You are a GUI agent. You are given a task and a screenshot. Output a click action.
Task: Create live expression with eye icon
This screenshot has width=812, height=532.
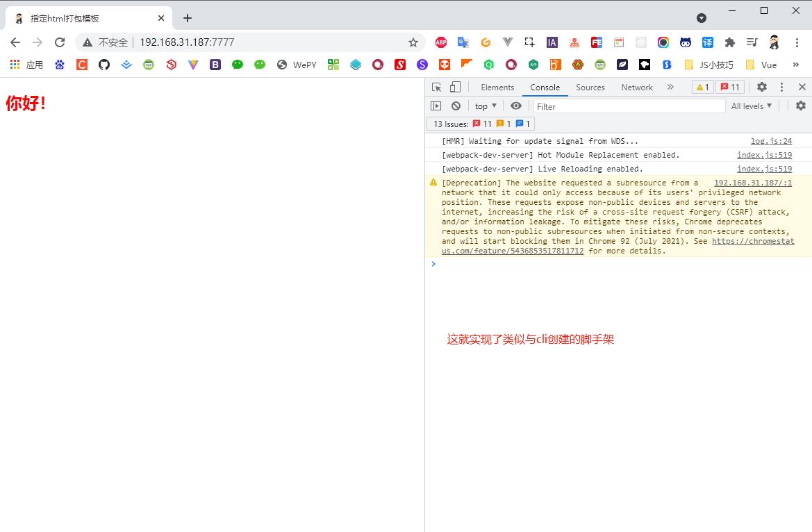click(x=516, y=106)
